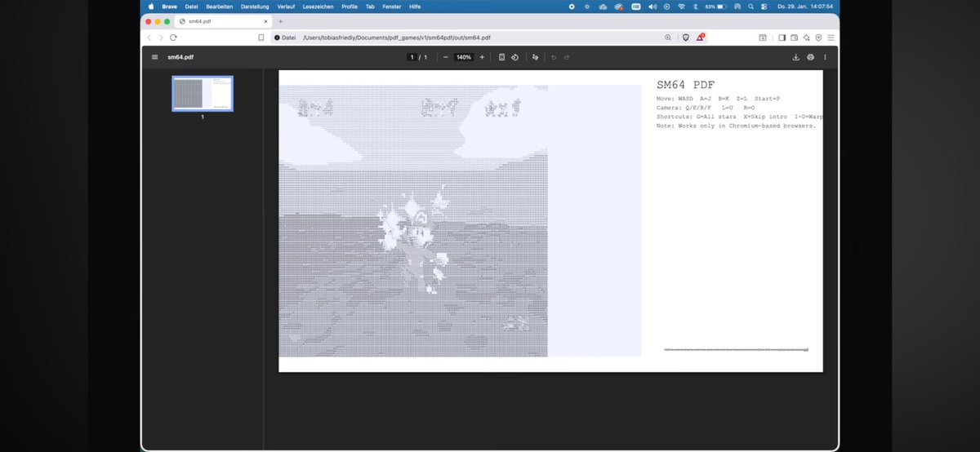The width and height of the screenshot is (980, 452).
Task: Go forward in Brave browser
Action: tap(161, 38)
